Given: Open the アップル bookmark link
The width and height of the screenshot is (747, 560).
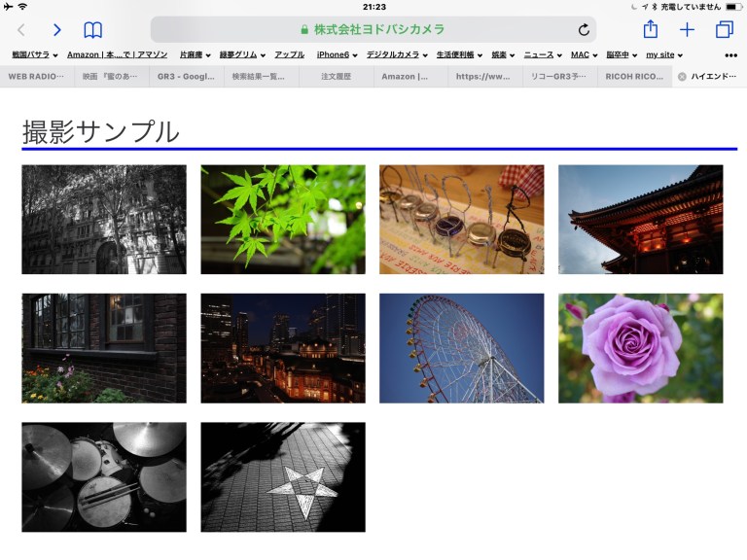Looking at the screenshot, I should coord(289,55).
